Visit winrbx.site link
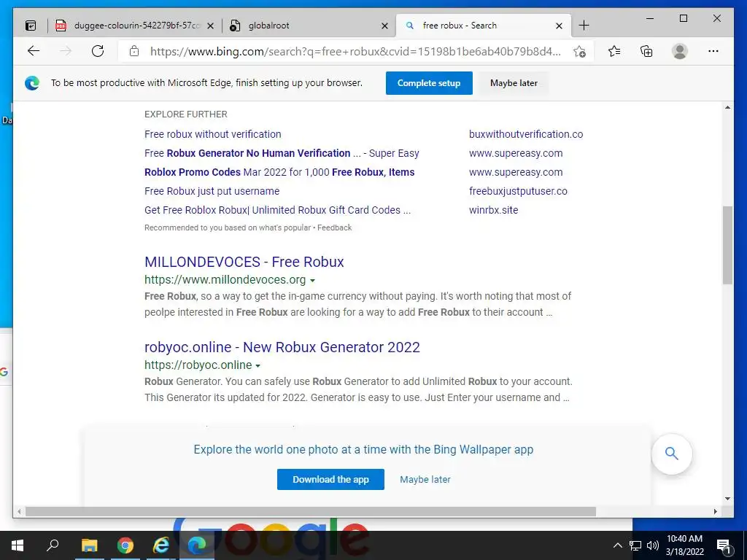 pos(493,210)
